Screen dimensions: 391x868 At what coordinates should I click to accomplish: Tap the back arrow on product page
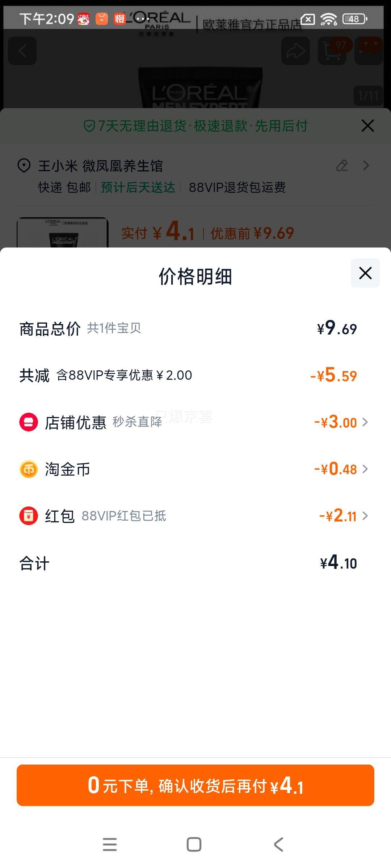click(x=22, y=51)
